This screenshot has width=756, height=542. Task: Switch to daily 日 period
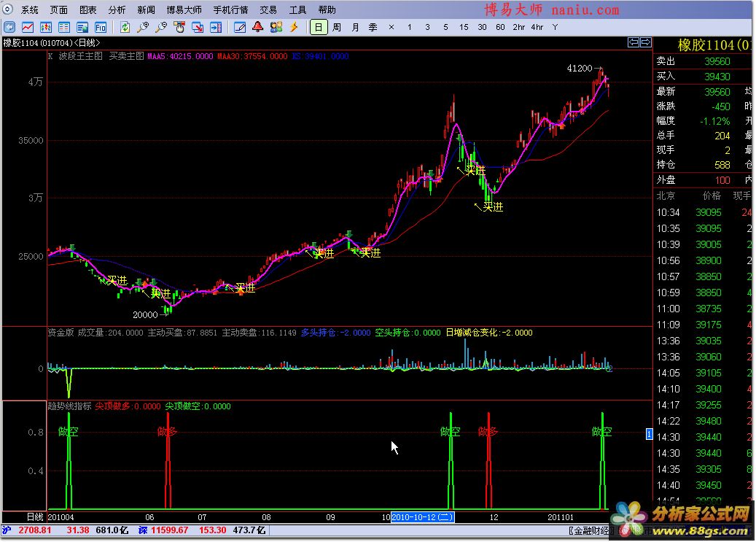(x=319, y=28)
